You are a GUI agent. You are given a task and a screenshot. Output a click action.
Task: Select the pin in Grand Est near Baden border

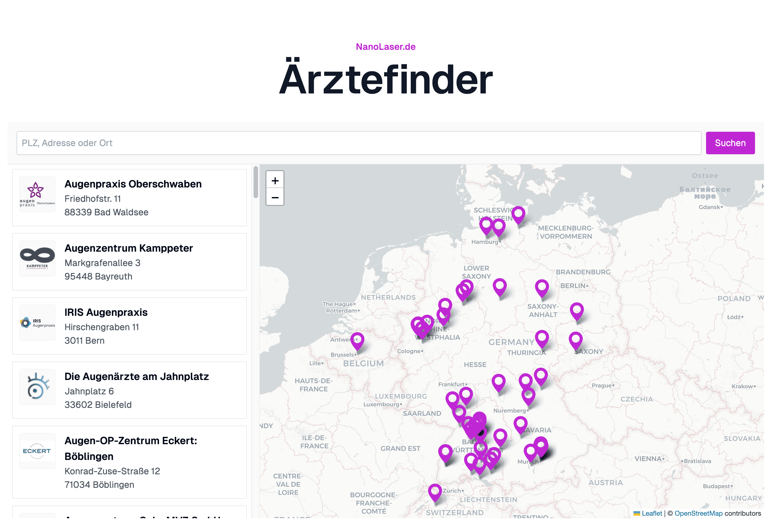click(x=445, y=453)
